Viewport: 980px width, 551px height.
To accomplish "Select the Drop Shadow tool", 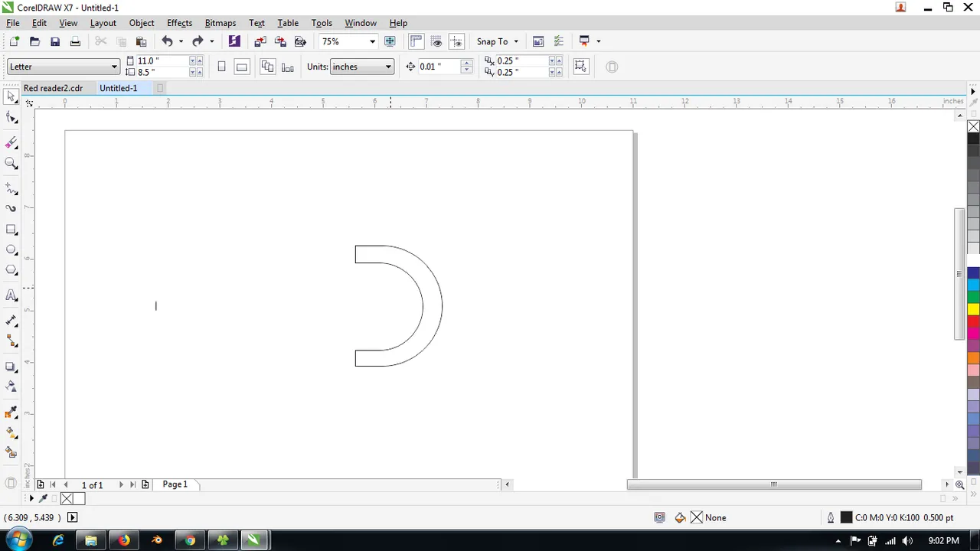I will 11,367.
